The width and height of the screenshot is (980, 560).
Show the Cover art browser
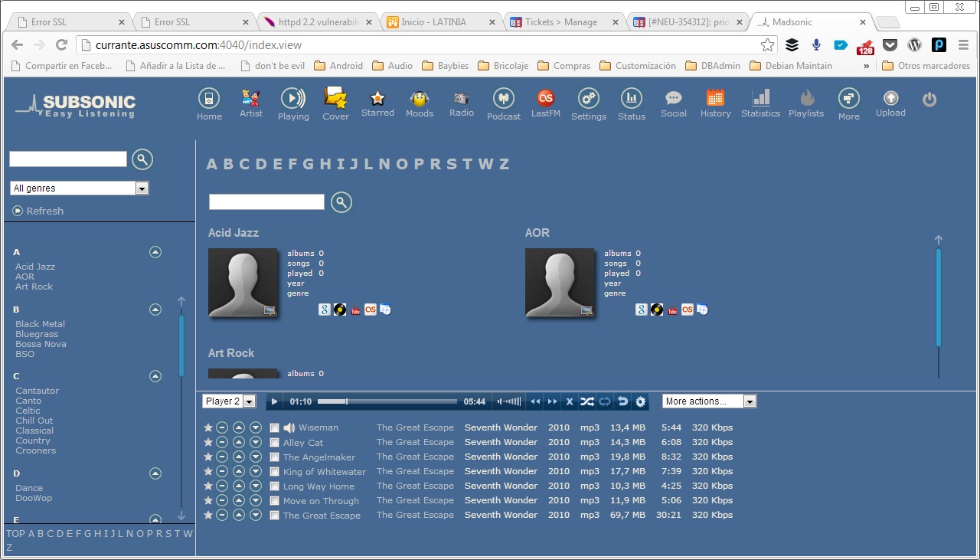(335, 104)
